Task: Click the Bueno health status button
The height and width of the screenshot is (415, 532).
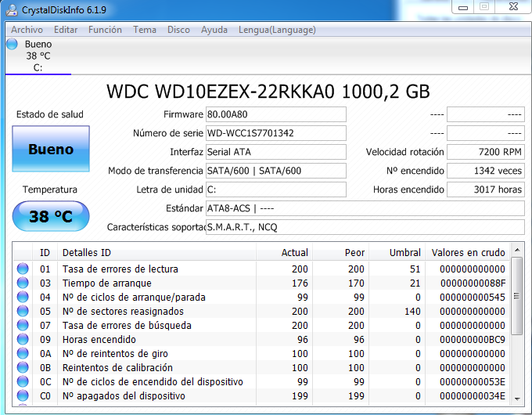Action: coord(51,149)
